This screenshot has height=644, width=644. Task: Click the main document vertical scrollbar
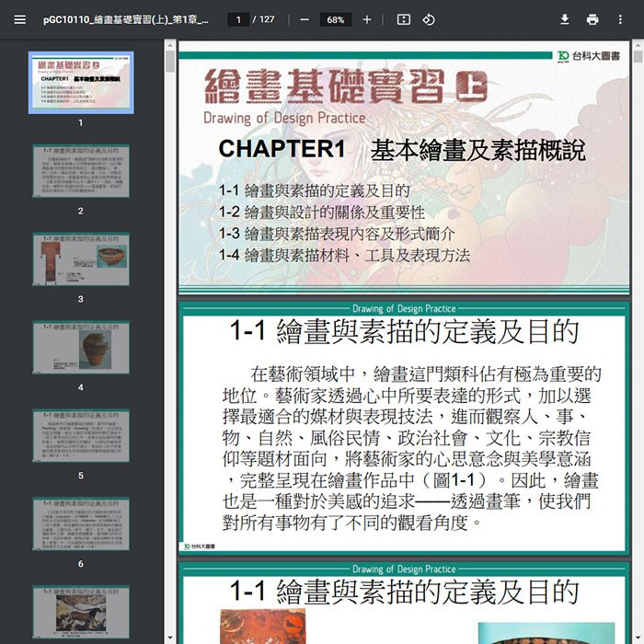coord(637,276)
